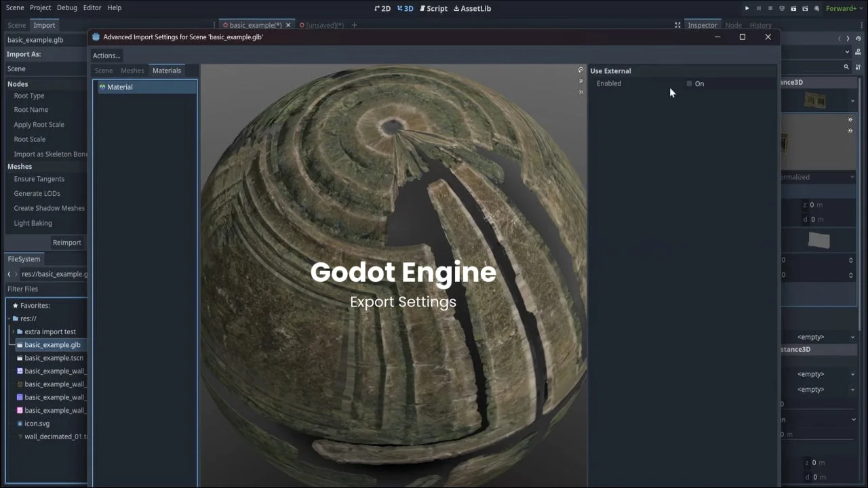Toggle a preview light icon beside the material view
This screenshot has height=488, width=868.
coord(580,81)
